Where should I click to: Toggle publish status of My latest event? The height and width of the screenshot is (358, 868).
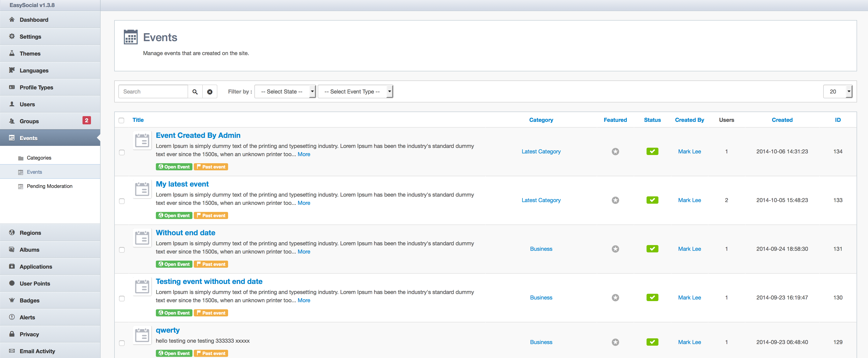tap(652, 200)
